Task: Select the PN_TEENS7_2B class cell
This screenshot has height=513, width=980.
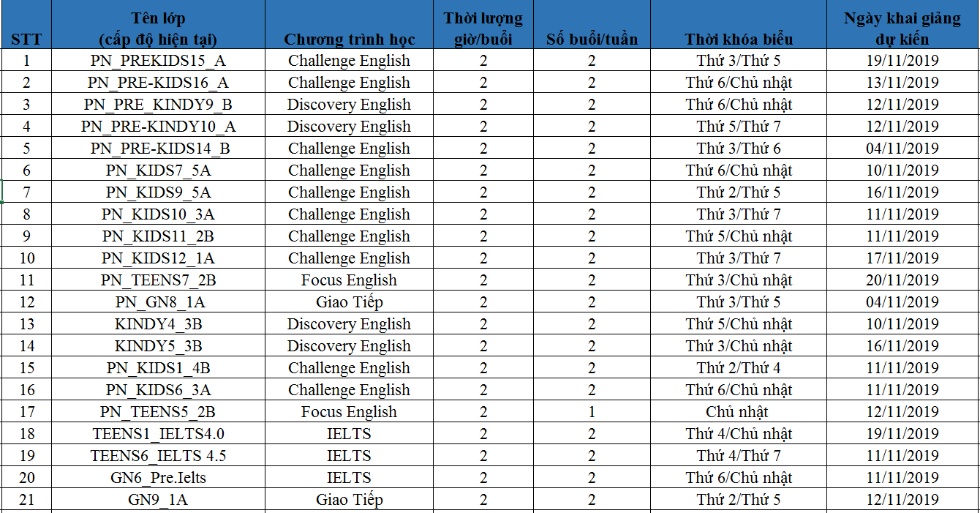Action: click(158, 280)
